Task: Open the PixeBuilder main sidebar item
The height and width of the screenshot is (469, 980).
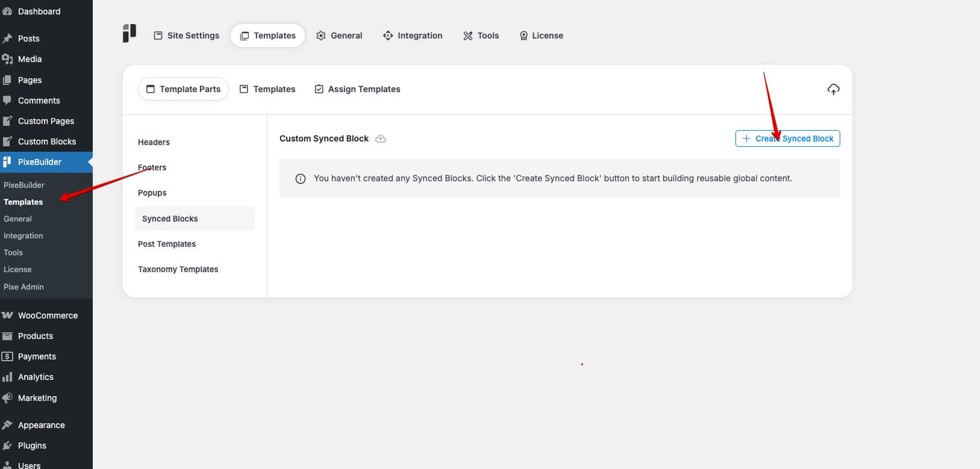Action: 46,162
